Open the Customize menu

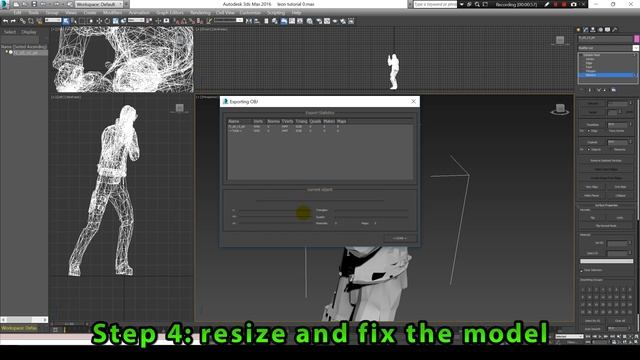(x=250, y=13)
